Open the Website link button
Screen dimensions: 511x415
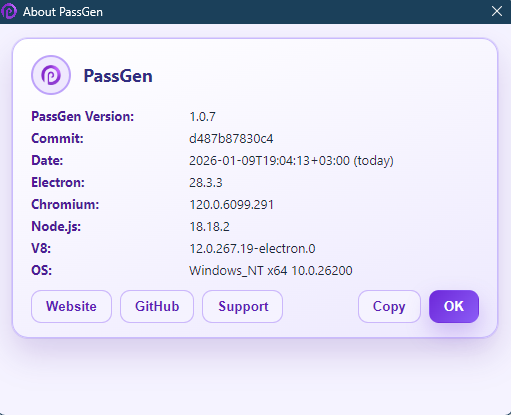(71, 306)
